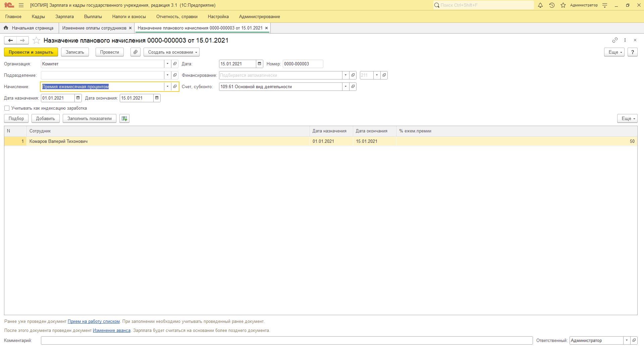Image resolution: width=644 pixels, height=347 pixels.
Task: Go back with the left arrow
Action: [10, 41]
